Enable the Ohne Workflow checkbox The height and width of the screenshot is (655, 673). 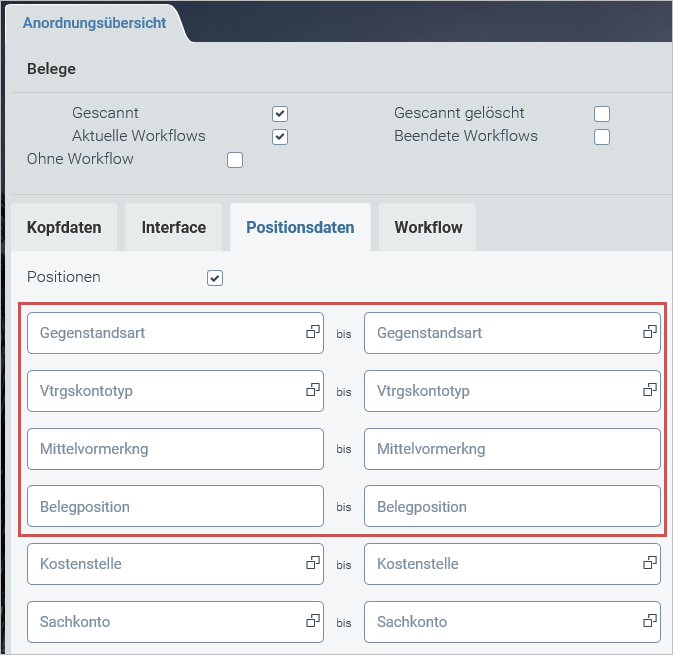point(235,160)
